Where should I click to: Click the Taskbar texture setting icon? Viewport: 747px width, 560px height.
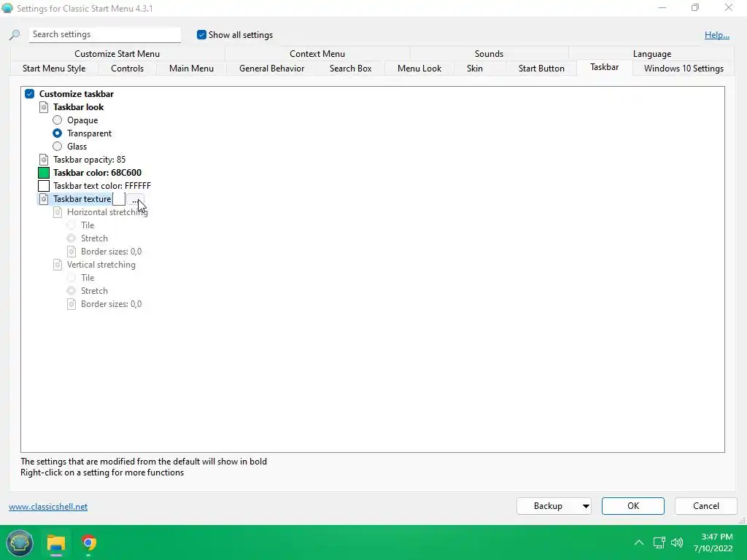[x=43, y=199]
